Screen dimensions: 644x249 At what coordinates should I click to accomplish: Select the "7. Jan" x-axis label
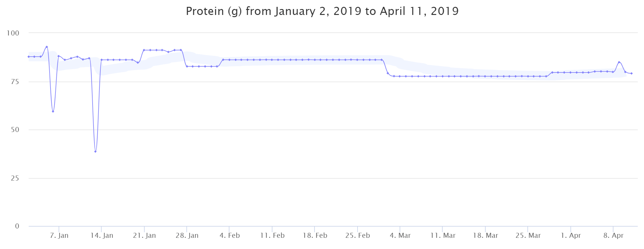[59, 236]
